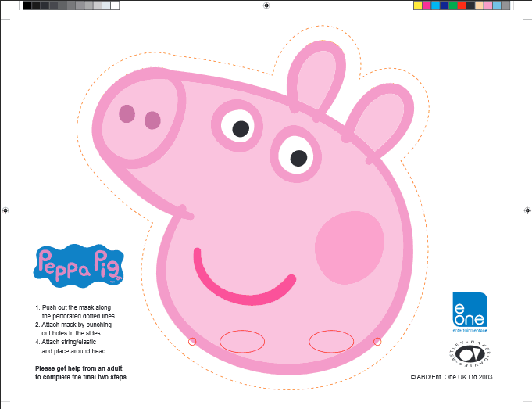Pick the peach swatch in the color bar
This screenshot has height=409, width=532.
479,5
